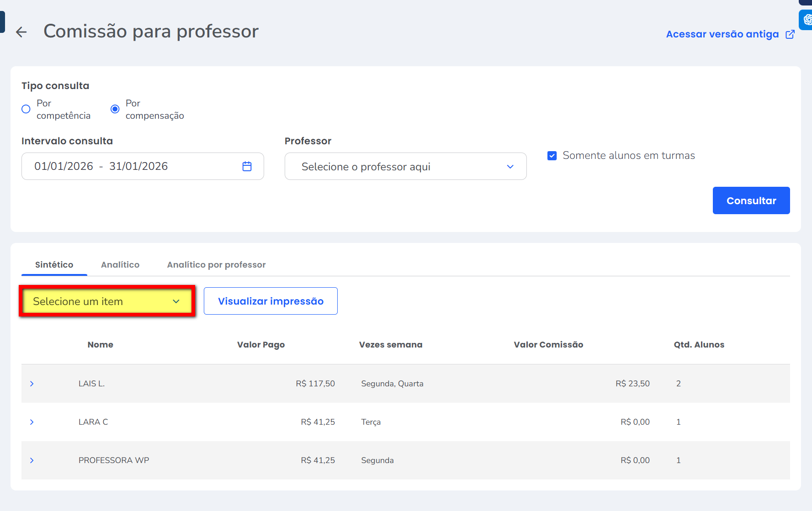
Task: Open the Professor selection dropdown
Action: (x=405, y=167)
